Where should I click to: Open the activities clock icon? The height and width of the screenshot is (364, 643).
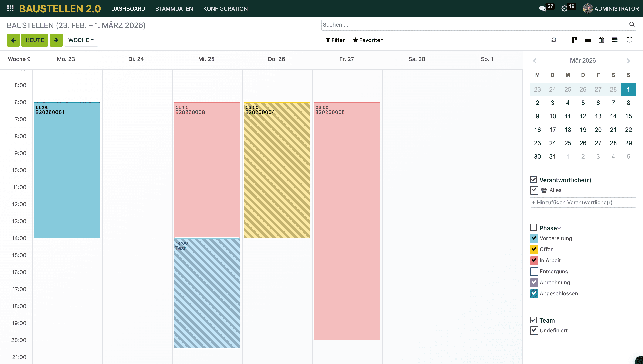[564, 8]
